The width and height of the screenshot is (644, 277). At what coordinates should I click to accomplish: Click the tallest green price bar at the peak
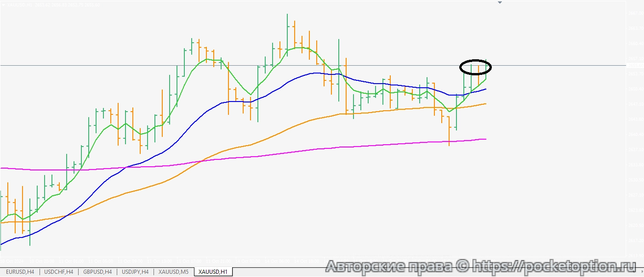287,32
